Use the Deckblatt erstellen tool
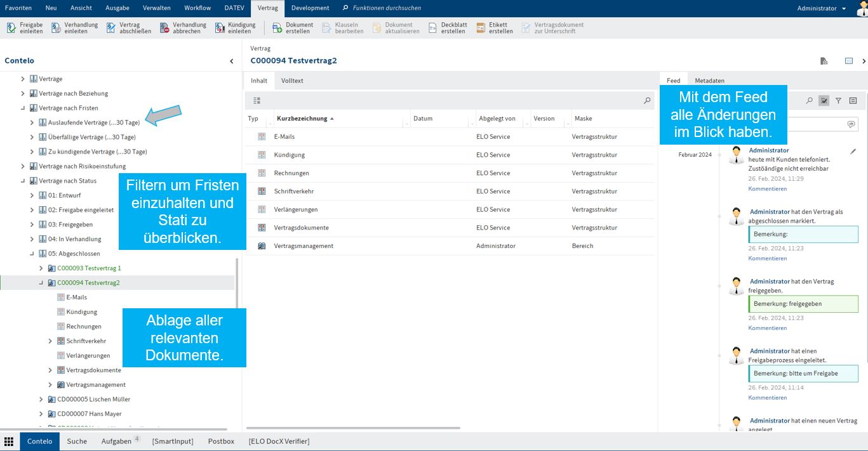Viewport: 868px width, 451px height. (x=448, y=28)
